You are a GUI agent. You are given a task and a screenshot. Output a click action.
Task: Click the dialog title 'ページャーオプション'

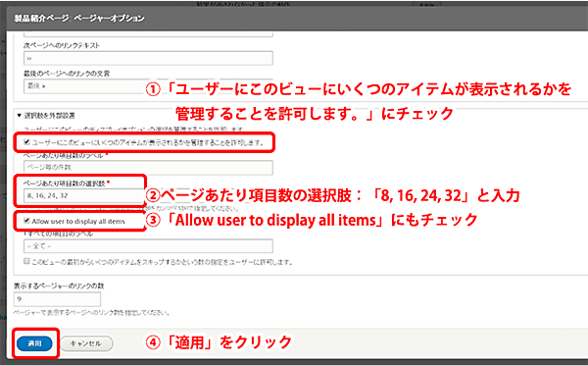tap(109, 18)
